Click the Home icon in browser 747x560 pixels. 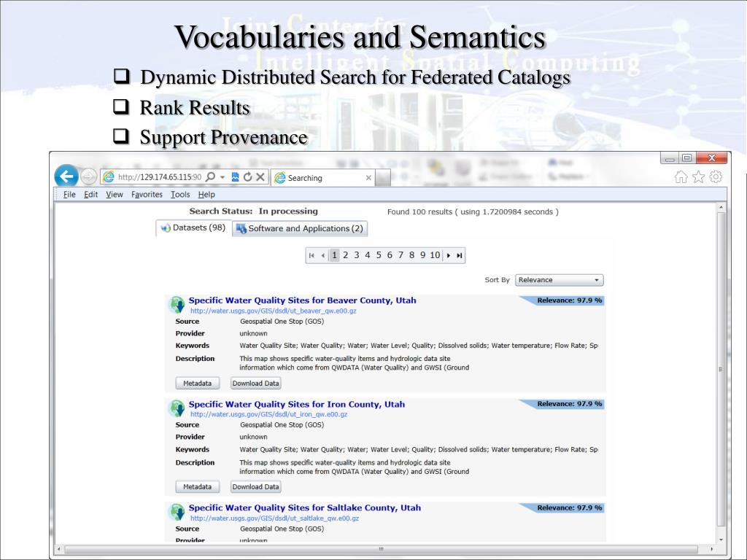[681, 177]
